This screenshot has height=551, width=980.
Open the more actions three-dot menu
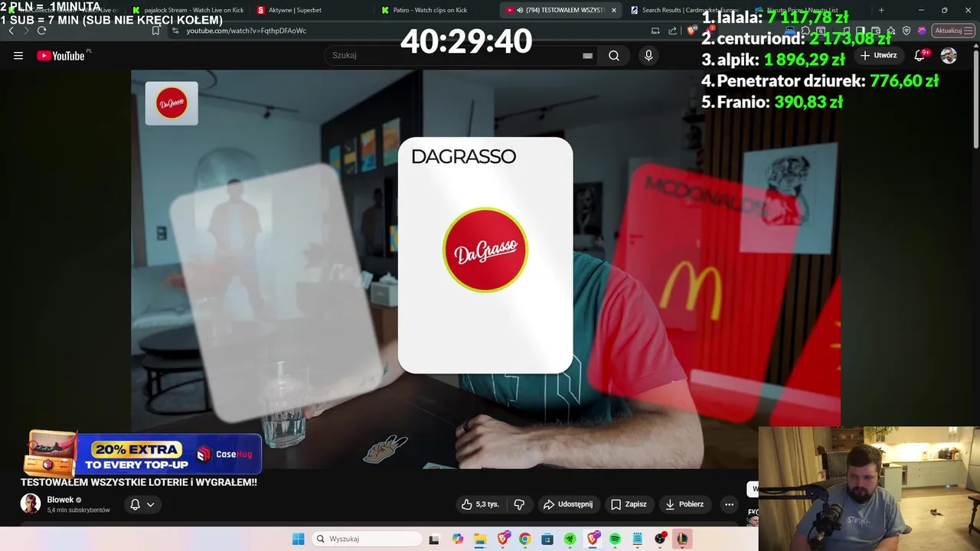[729, 504]
